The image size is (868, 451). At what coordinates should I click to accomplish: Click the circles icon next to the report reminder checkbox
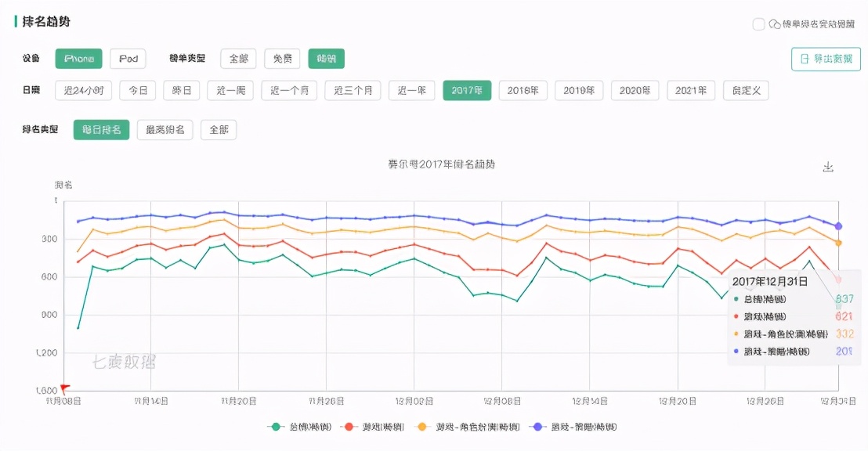pyautogui.click(x=774, y=23)
